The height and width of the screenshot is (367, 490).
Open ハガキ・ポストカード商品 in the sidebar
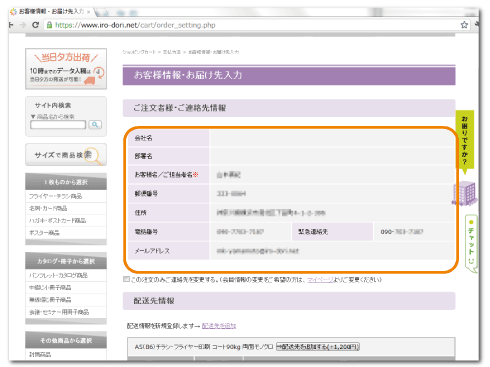point(57,221)
